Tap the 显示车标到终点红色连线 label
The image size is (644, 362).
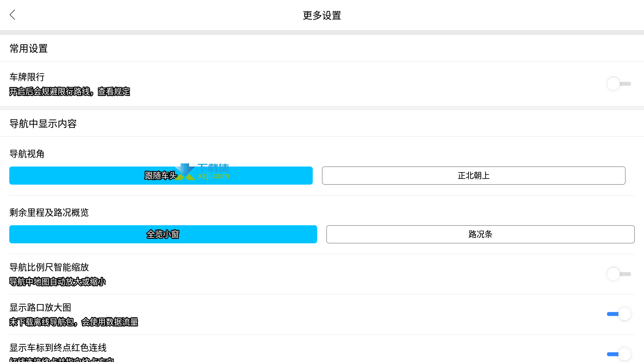tap(58, 348)
